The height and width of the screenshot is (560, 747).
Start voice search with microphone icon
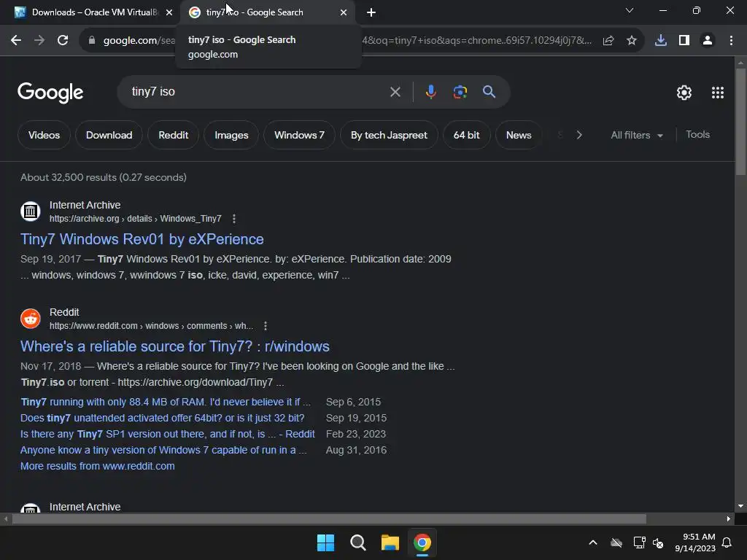(x=430, y=92)
